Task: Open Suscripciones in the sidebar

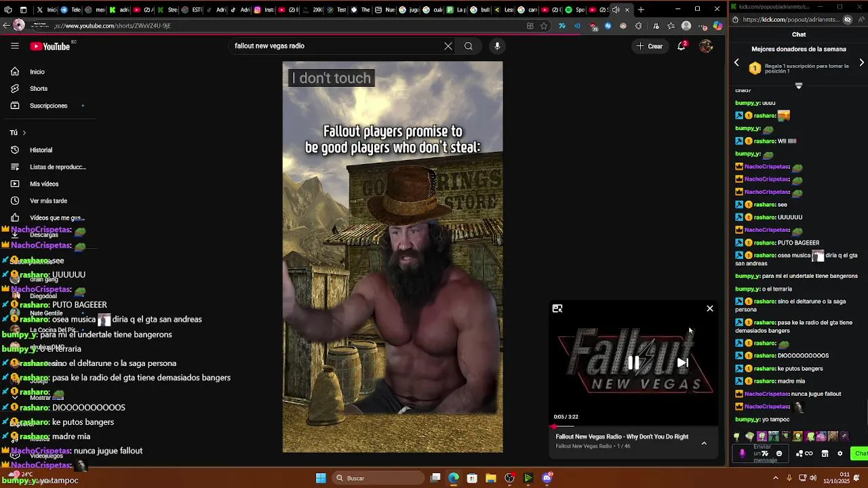Action: point(47,106)
